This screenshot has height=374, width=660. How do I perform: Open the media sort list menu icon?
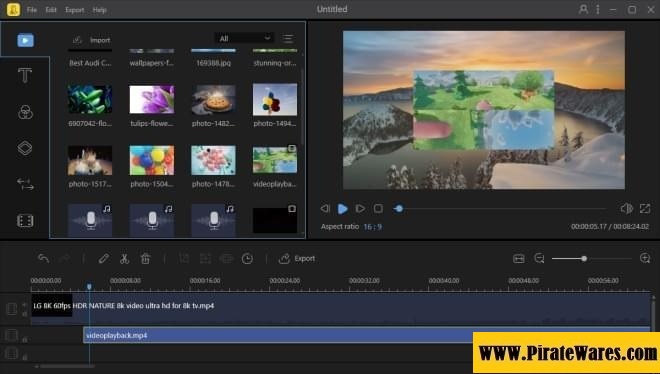[x=288, y=39]
